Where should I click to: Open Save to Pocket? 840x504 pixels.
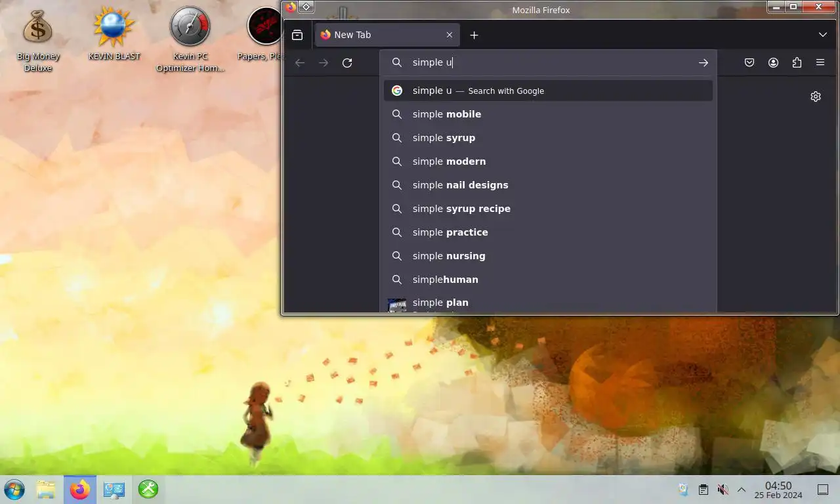749,62
